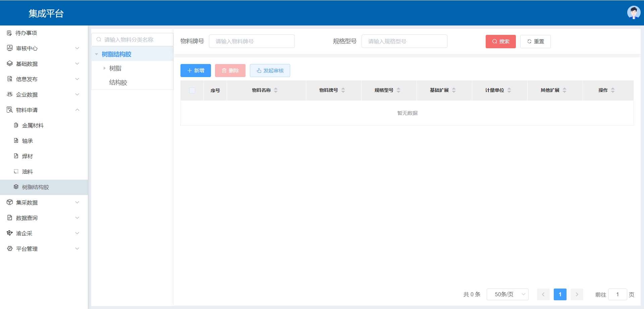
Task: Open the 金属材料 menu item
Action: pos(33,125)
